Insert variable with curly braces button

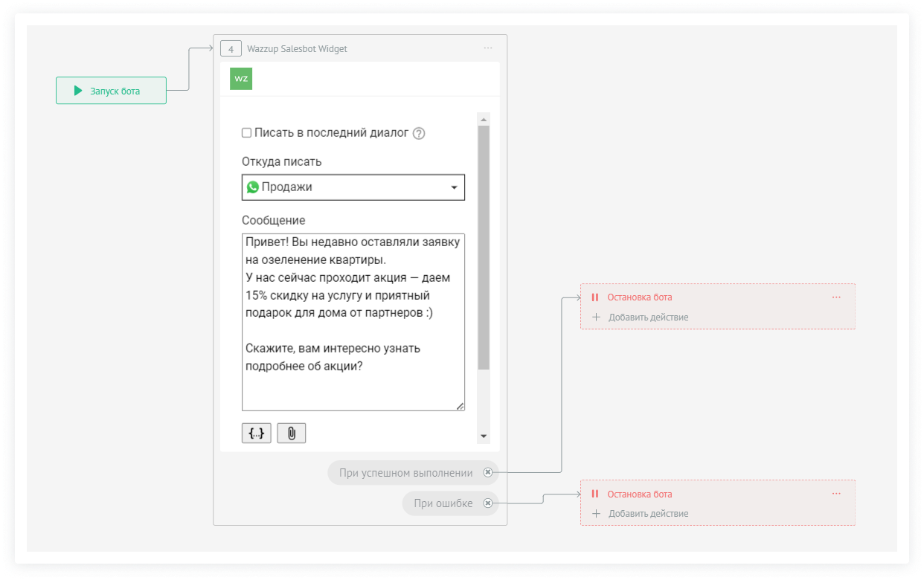[x=256, y=434]
